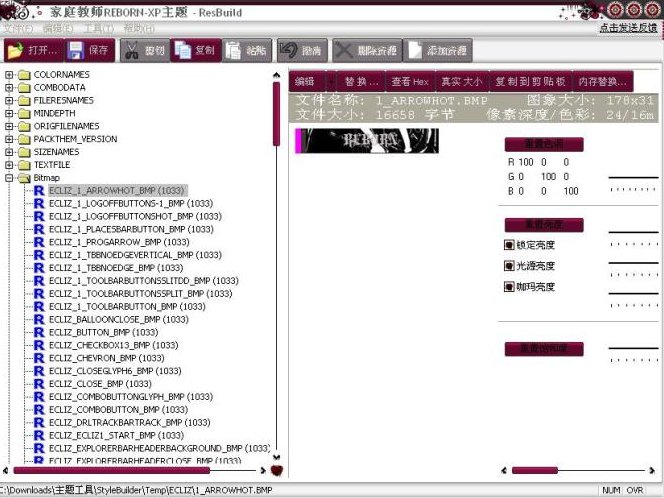Open the 帮助(H) menu
664x498 pixels.
tap(139, 29)
